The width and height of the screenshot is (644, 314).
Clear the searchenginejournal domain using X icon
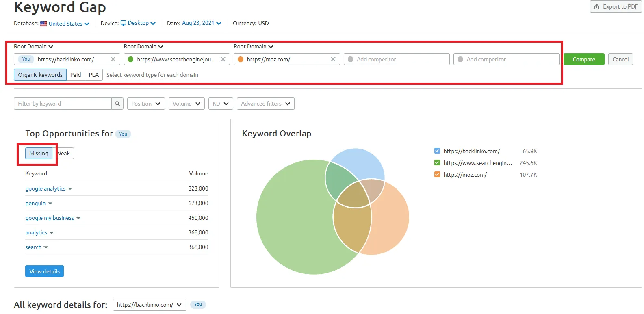point(223,59)
